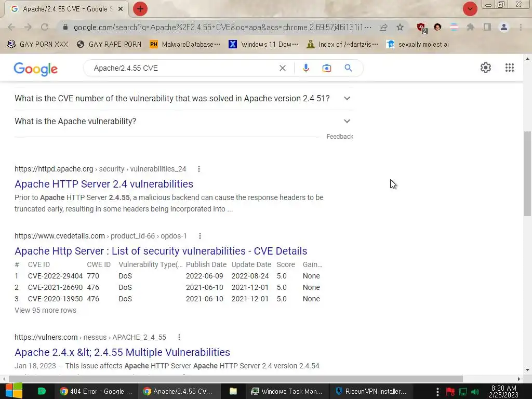
Task: Reload the current page
Action: point(45,27)
